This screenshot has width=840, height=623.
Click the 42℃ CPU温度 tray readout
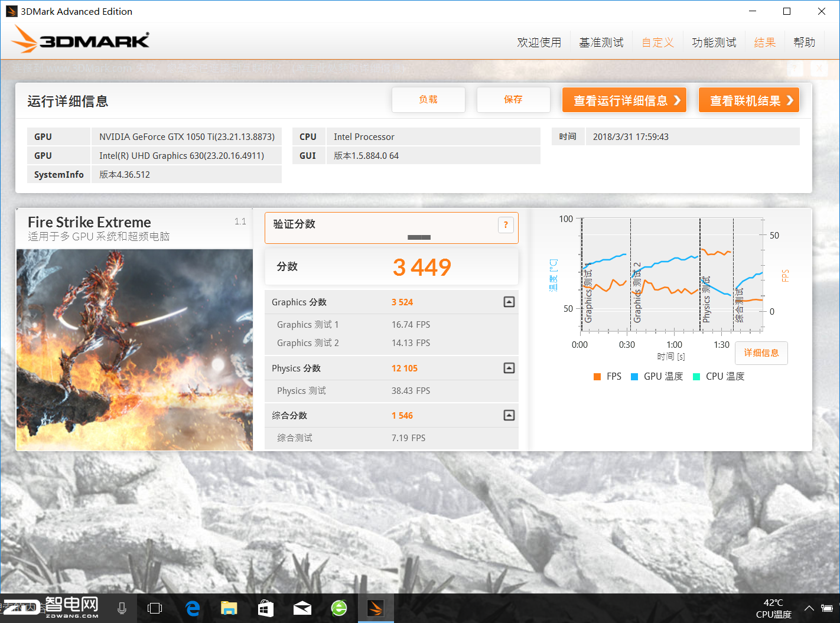773,608
